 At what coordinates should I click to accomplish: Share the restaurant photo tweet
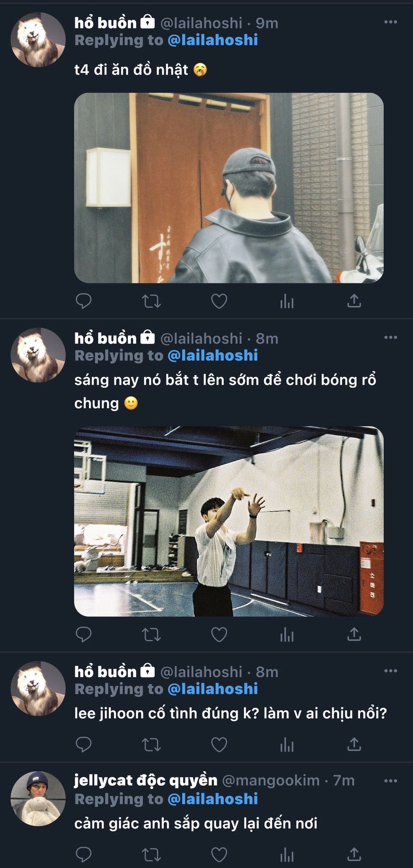(x=354, y=301)
